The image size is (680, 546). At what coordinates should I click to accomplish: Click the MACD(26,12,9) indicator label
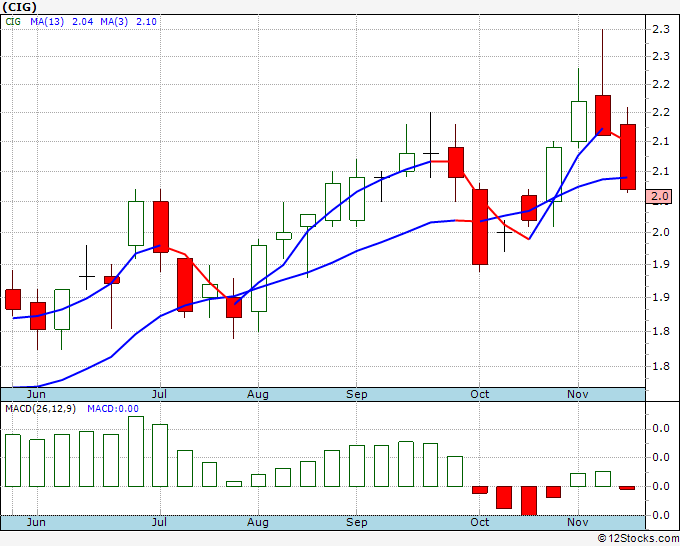tap(40, 409)
